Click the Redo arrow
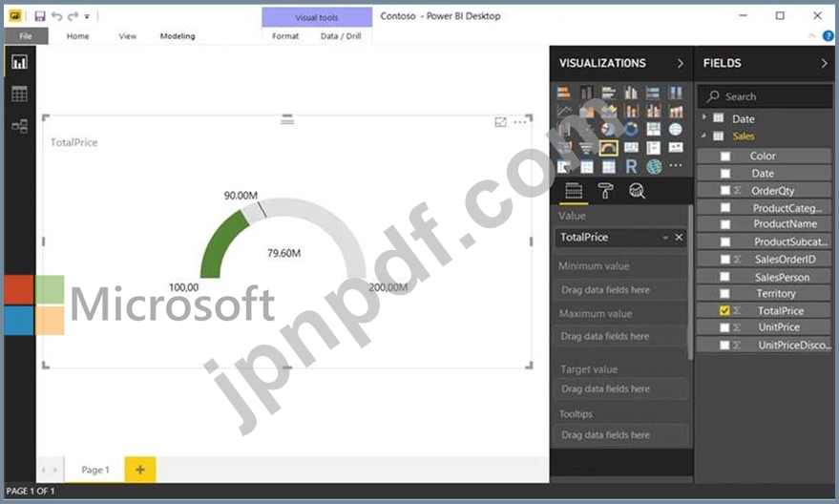839x504 pixels. tap(73, 16)
